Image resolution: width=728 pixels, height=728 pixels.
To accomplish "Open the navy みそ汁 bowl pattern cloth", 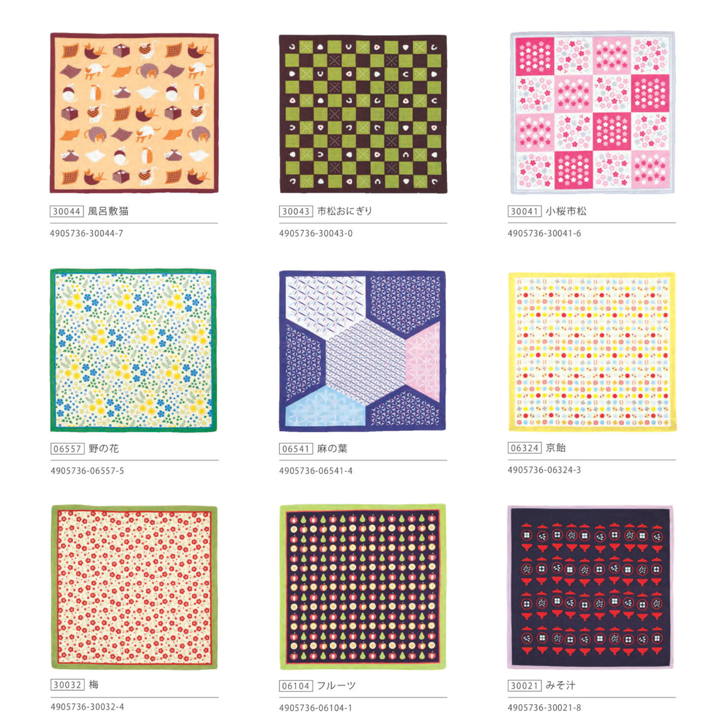I will pyautogui.click(x=591, y=587).
